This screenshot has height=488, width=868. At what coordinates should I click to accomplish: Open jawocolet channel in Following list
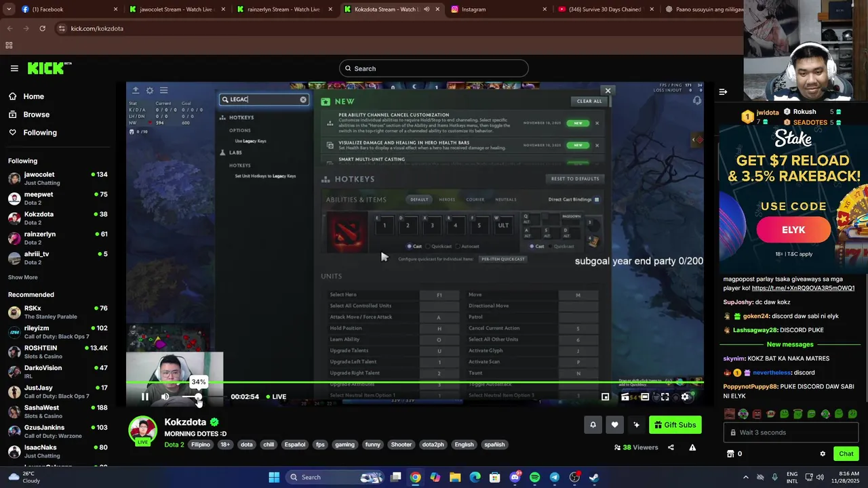[58, 178]
